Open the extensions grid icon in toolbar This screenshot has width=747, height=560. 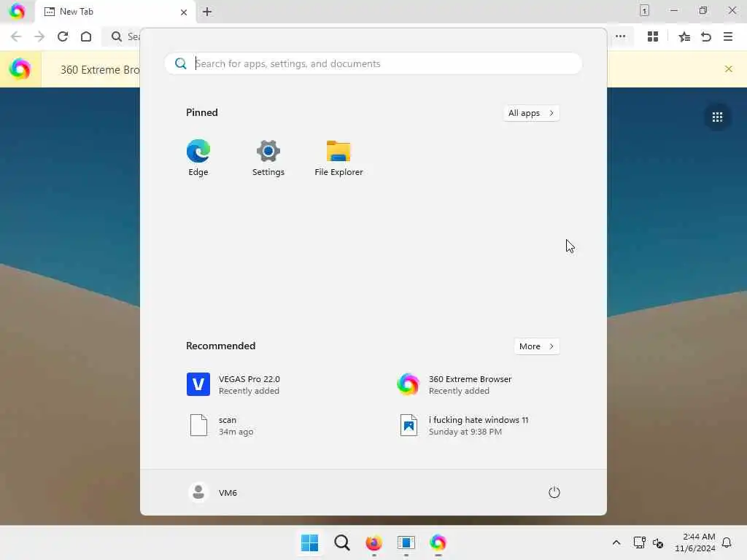[x=653, y=36]
